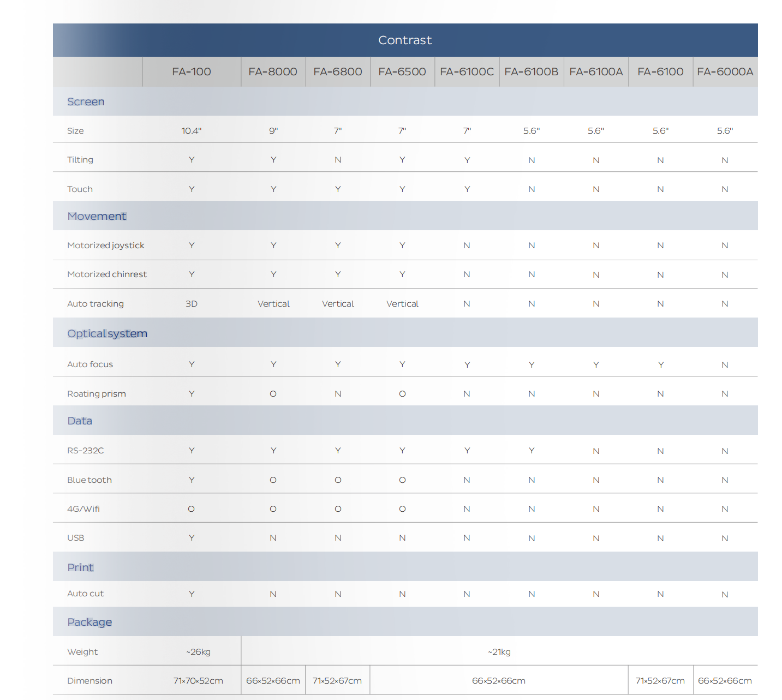The width and height of the screenshot is (782, 700).
Task: Click the RS-232C row label
Action: coord(85,451)
